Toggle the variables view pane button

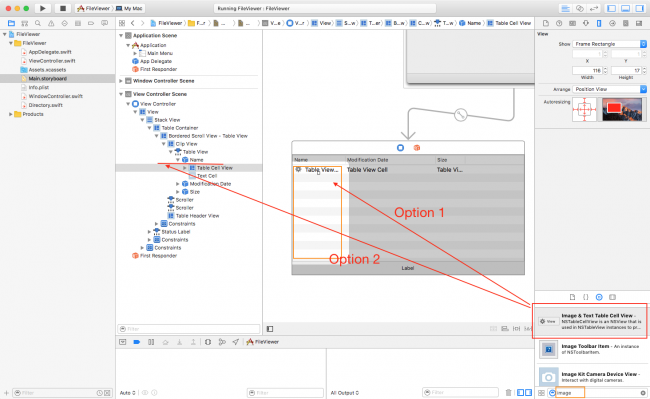521,392
